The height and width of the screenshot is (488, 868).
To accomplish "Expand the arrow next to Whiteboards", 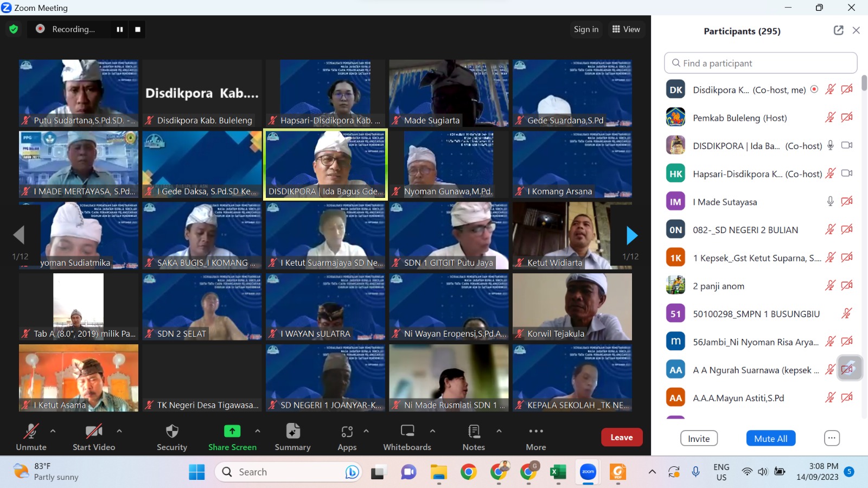I will [x=432, y=431].
